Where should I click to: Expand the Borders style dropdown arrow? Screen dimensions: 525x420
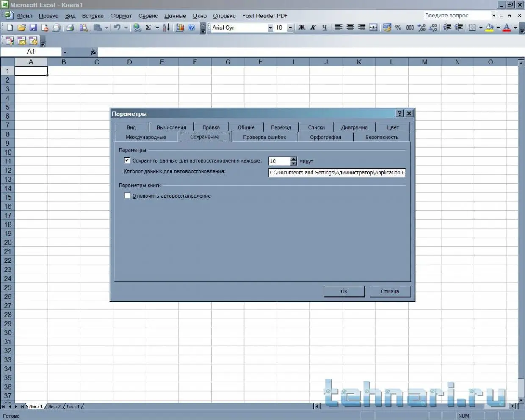pyautogui.click(x=481, y=28)
